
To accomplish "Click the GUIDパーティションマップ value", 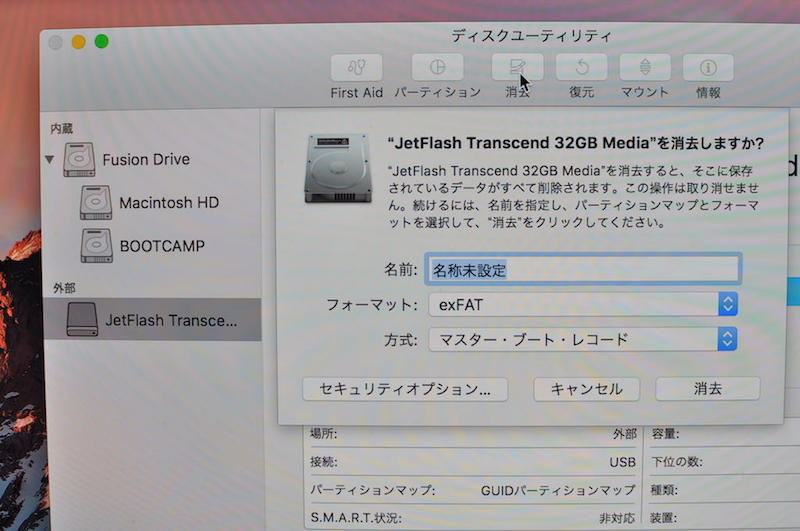I will click(x=558, y=491).
